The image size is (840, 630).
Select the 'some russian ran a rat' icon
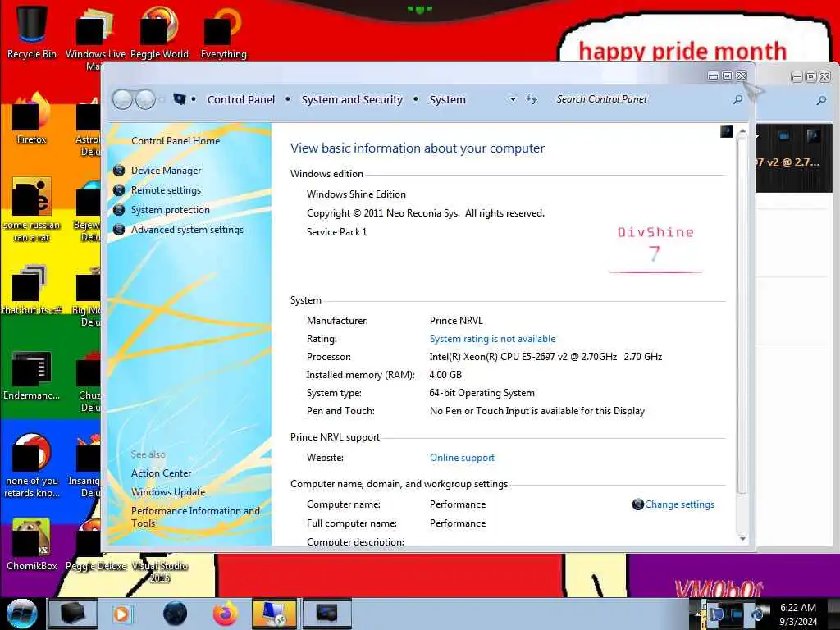click(32, 209)
